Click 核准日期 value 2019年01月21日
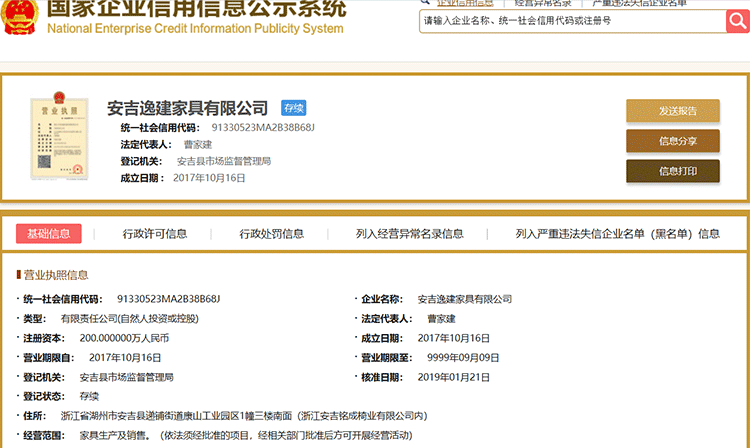Screen dimensions: 750x448 (x=453, y=377)
